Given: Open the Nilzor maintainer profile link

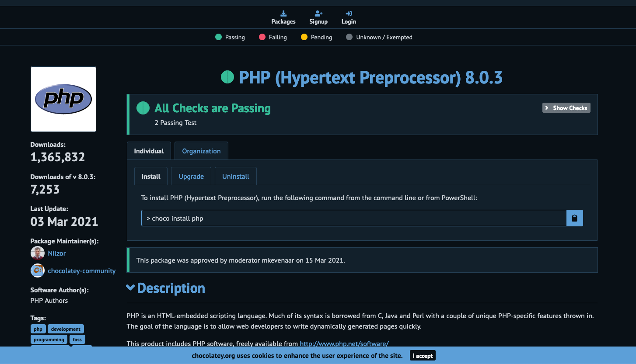Looking at the screenshot, I should [x=57, y=253].
